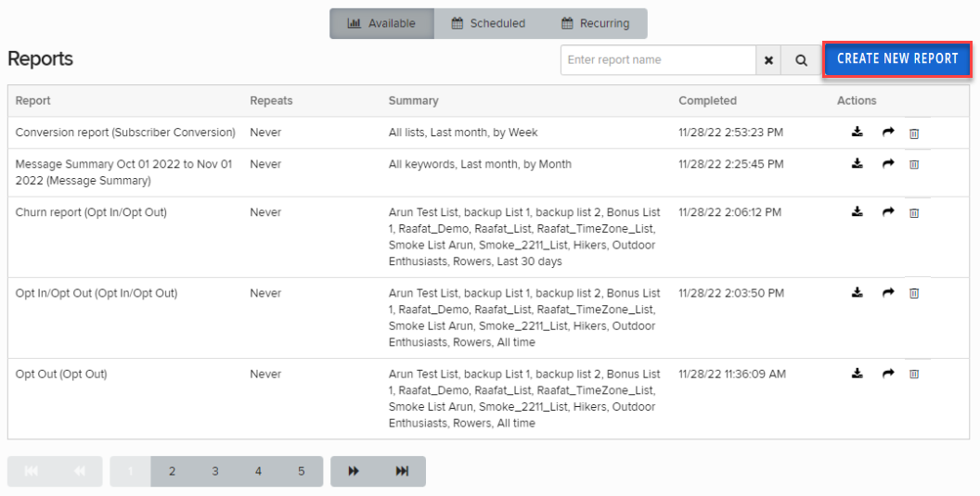980x496 pixels.
Task: Focus the Enter report name field
Action: click(658, 60)
